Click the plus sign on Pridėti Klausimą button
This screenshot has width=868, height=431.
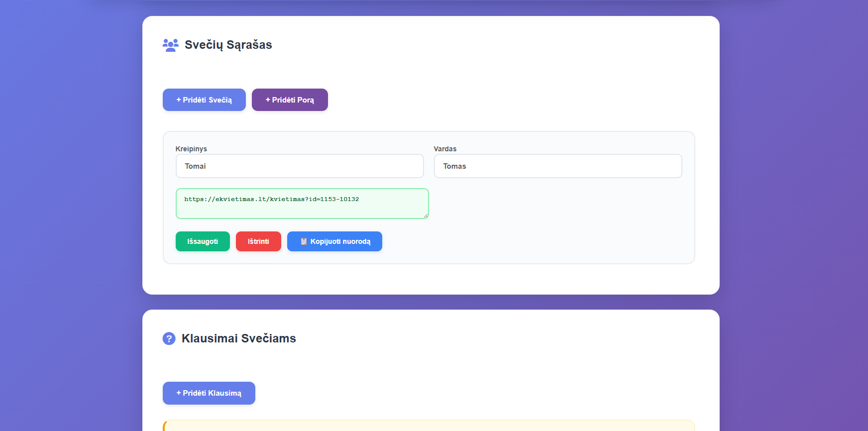179,393
